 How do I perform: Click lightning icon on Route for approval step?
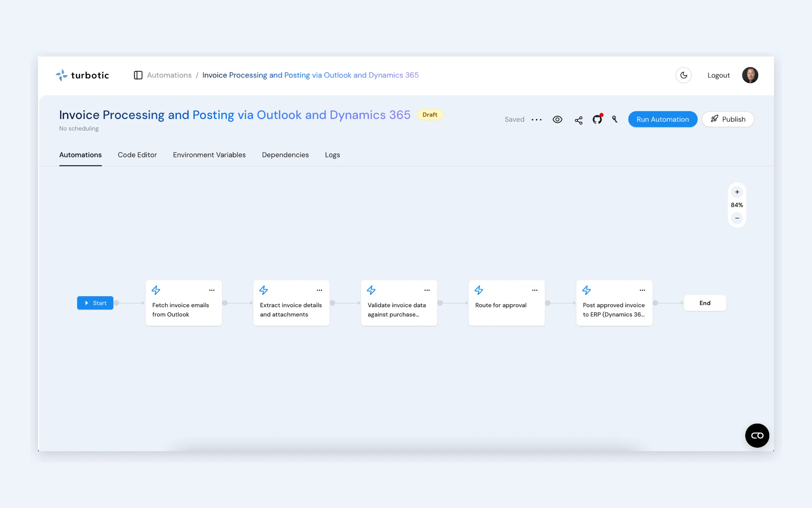point(479,290)
